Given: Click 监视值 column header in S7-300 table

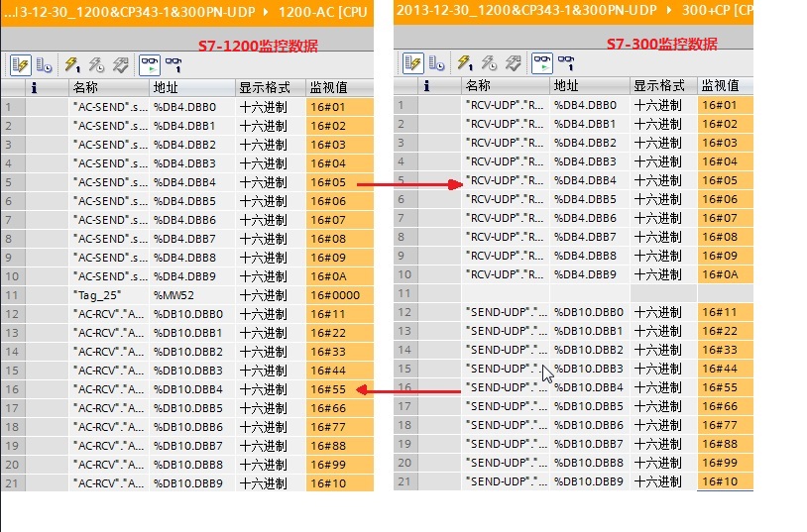Looking at the screenshot, I should click(726, 85).
